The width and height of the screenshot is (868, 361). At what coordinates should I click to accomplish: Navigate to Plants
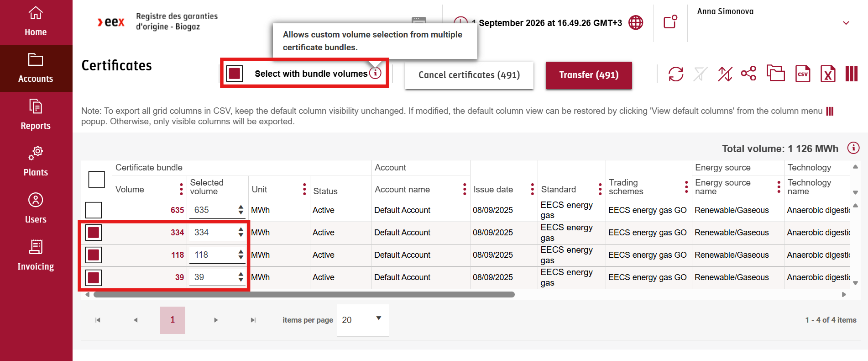(36, 162)
